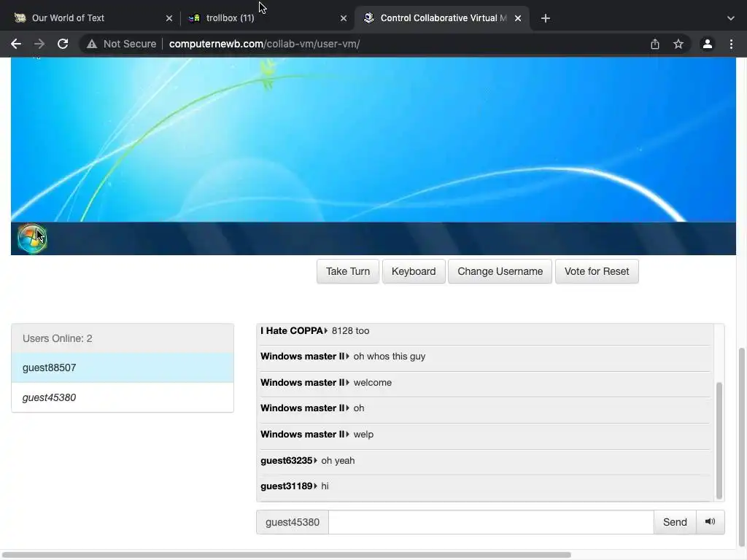The height and width of the screenshot is (560, 747).
Task: Click the Change Username button
Action: pyautogui.click(x=500, y=271)
